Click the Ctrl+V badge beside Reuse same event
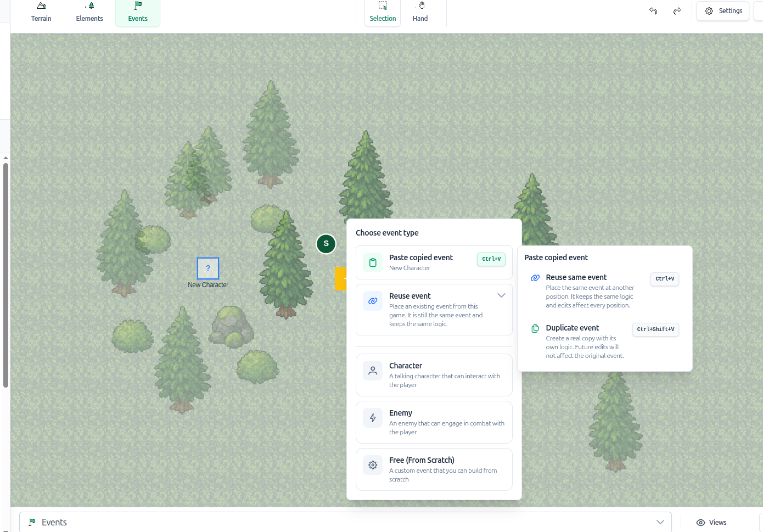 click(x=665, y=279)
